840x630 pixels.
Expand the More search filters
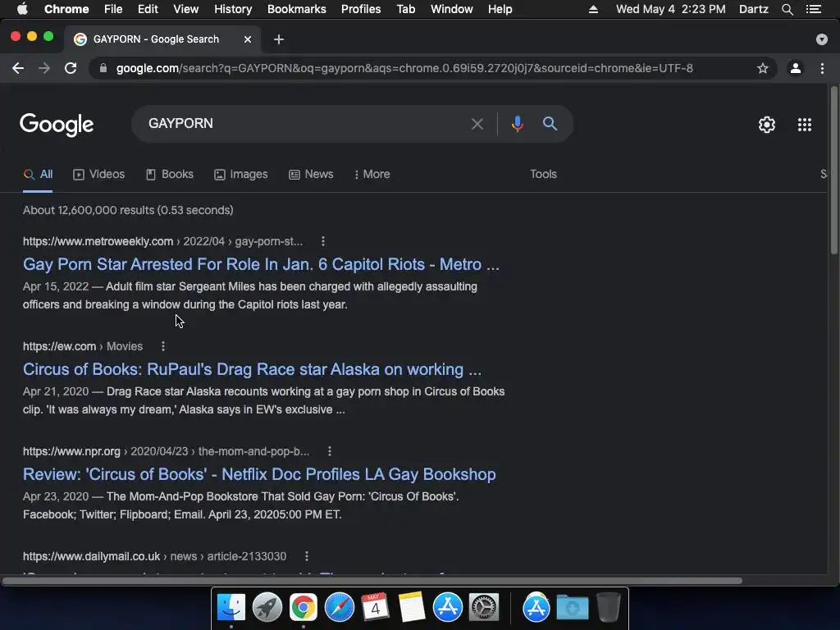point(372,174)
